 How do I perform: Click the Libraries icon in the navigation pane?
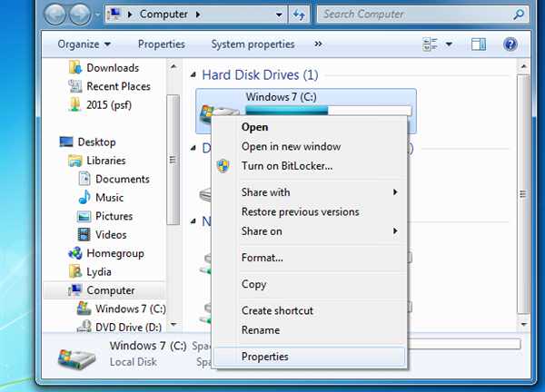coord(75,161)
